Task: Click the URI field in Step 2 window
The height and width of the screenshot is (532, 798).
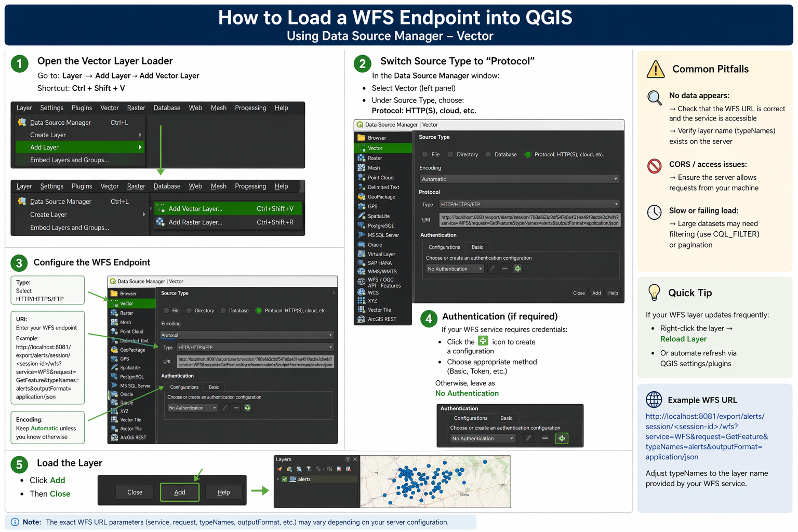Action: (530, 220)
